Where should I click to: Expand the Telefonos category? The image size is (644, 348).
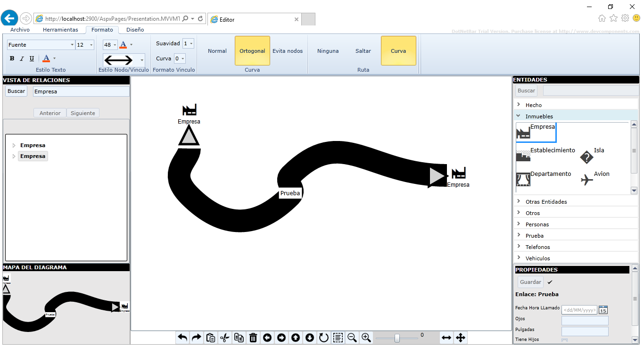click(x=519, y=247)
